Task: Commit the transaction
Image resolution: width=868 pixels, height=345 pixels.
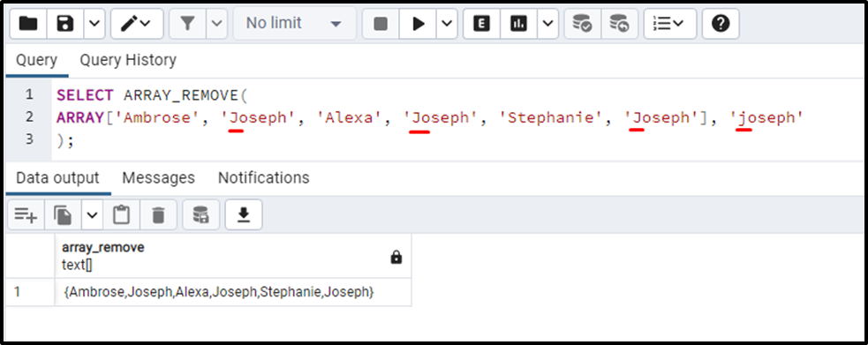Action: pyautogui.click(x=583, y=24)
